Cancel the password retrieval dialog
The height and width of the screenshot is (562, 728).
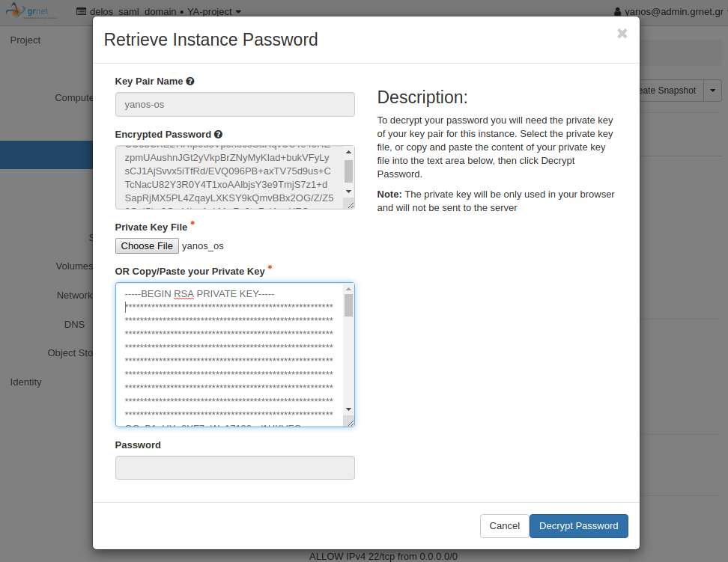[504, 526]
